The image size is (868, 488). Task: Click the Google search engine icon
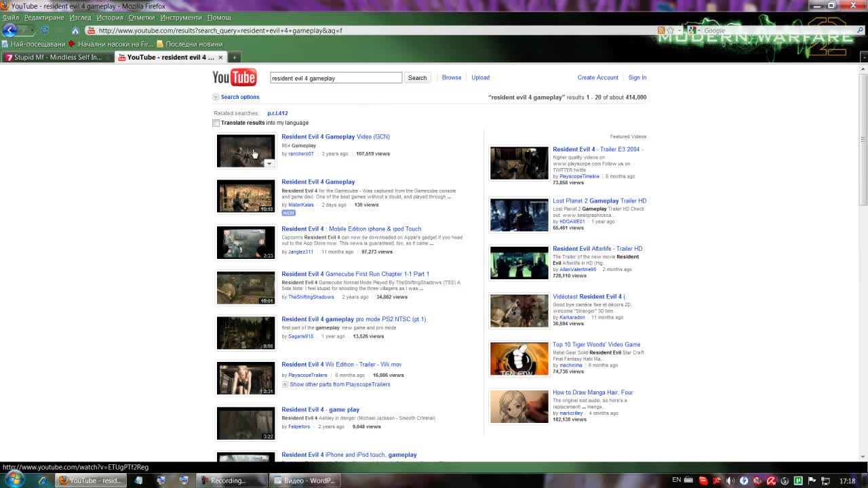[691, 30]
